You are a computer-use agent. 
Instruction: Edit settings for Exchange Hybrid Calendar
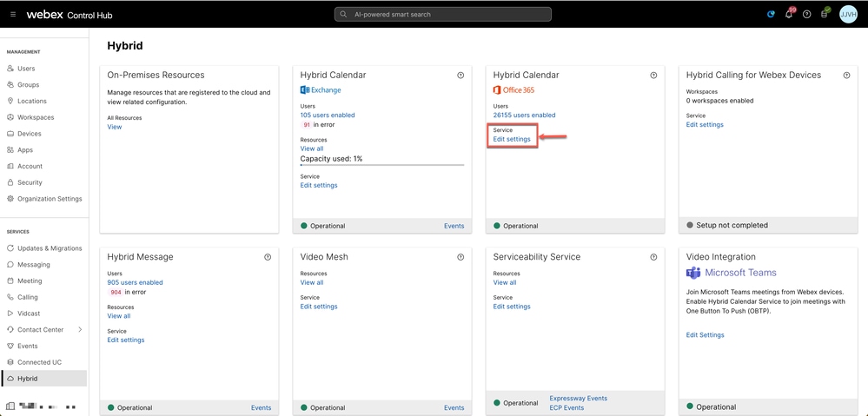coord(319,185)
